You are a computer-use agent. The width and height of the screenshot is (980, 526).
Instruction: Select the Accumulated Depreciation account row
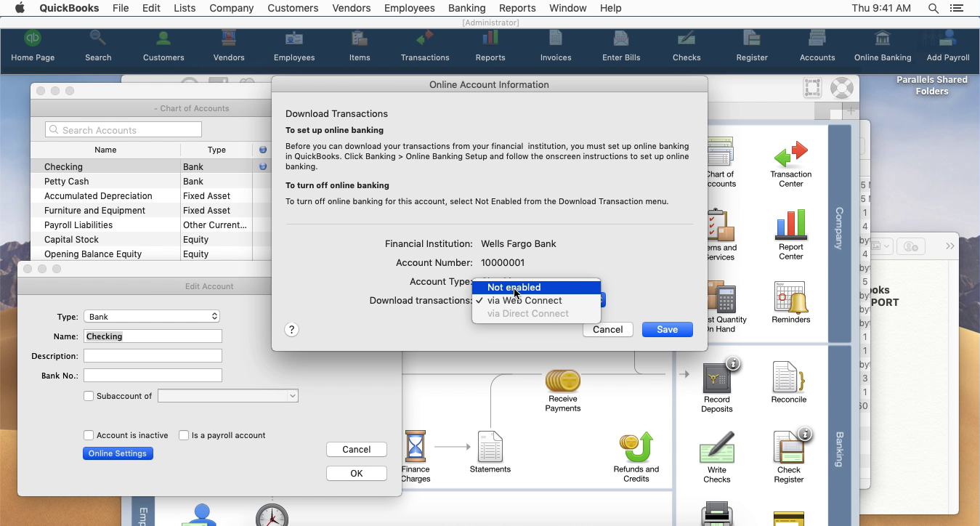150,196
